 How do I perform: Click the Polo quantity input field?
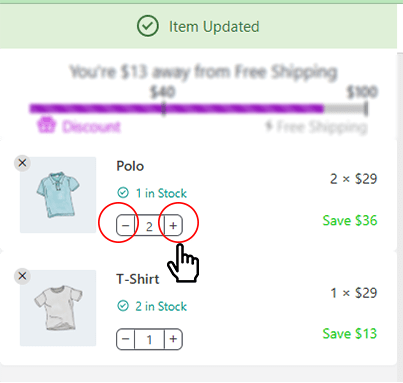point(149,226)
